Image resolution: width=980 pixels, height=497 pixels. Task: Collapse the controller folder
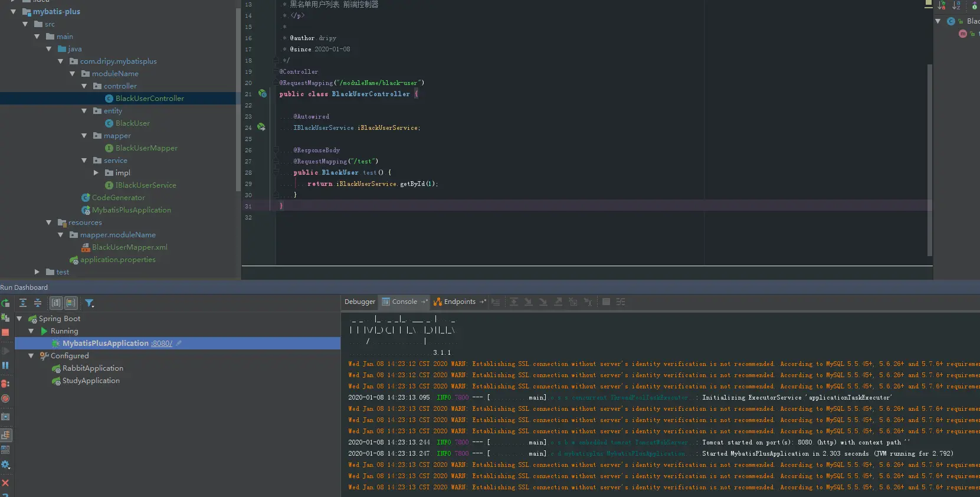[84, 86]
